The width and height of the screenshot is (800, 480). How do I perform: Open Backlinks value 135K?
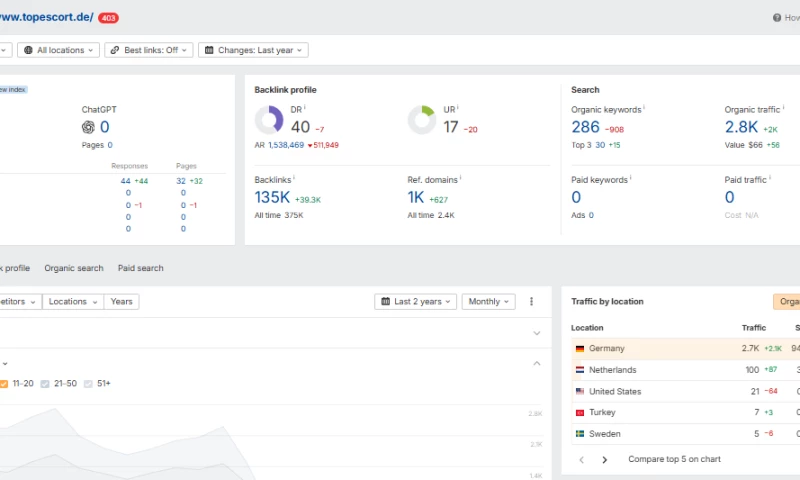[x=272, y=197]
